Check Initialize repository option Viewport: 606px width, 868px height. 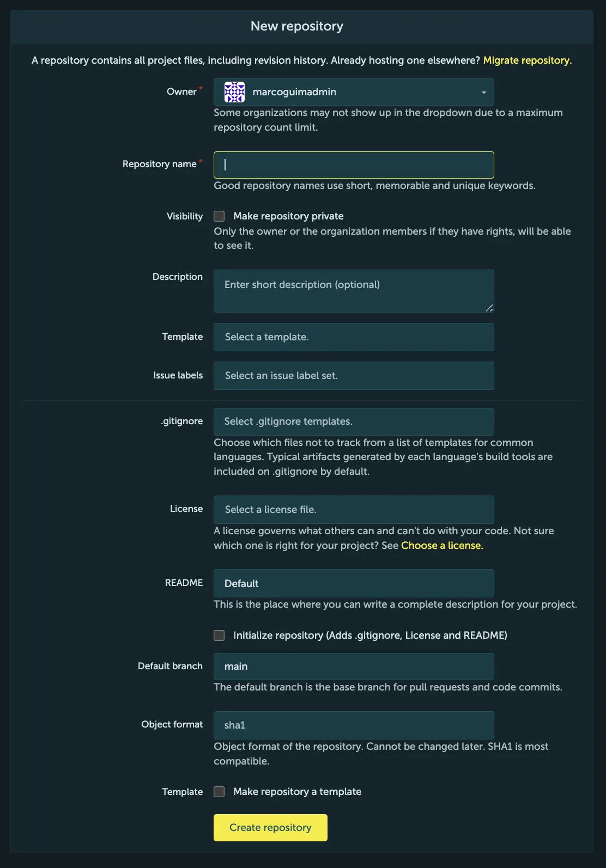pos(219,635)
